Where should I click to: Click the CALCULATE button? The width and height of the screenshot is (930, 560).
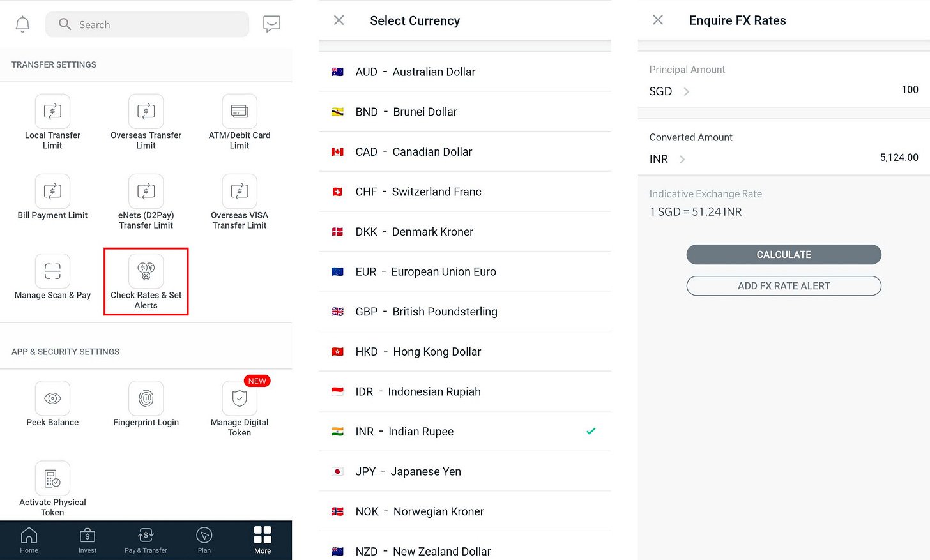click(784, 255)
